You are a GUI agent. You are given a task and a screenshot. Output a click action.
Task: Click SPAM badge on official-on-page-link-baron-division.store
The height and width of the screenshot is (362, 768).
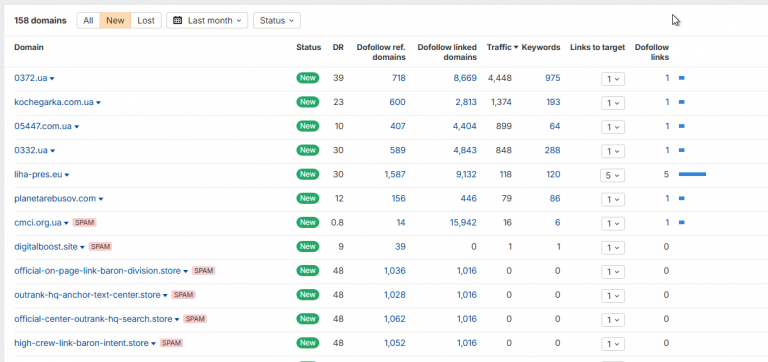pos(203,270)
